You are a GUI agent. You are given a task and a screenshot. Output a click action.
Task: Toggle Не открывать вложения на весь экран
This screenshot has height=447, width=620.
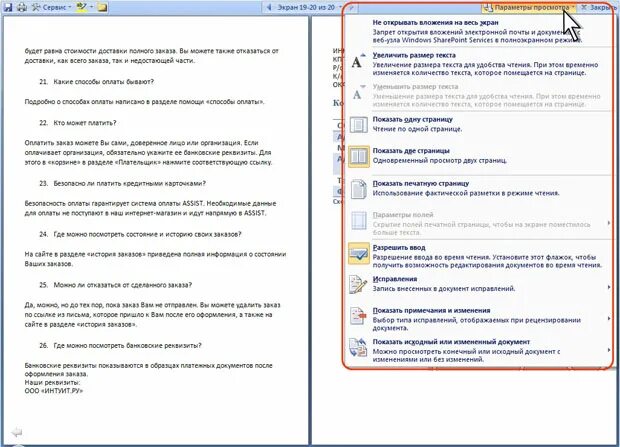point(479,31)
